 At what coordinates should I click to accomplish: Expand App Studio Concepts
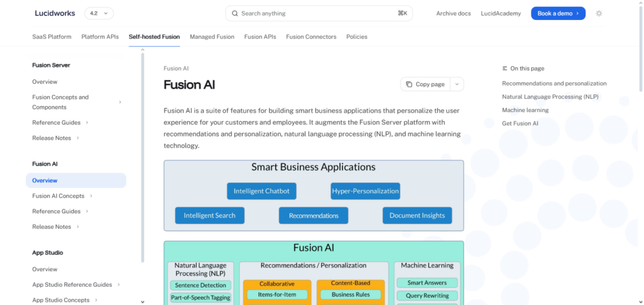point(96,300)
